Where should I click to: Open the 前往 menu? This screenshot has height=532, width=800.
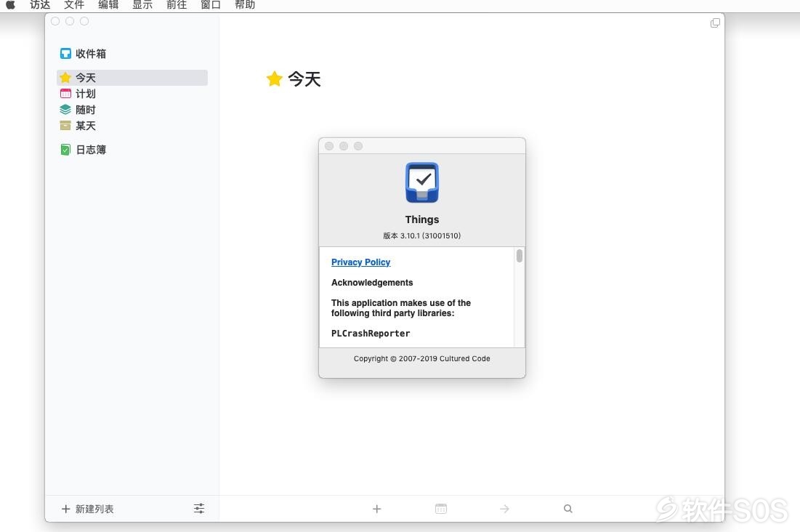tap(177, 5)
